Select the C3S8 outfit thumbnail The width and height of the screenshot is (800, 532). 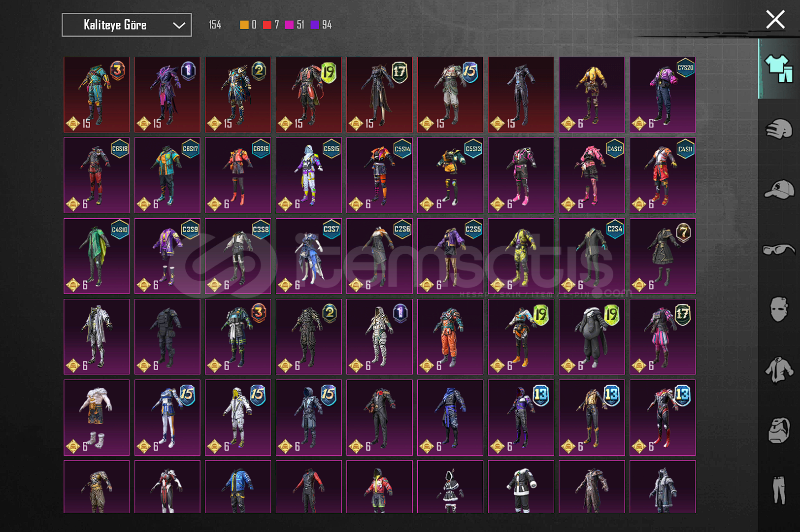pyautogui.click(x=238, y=256)
